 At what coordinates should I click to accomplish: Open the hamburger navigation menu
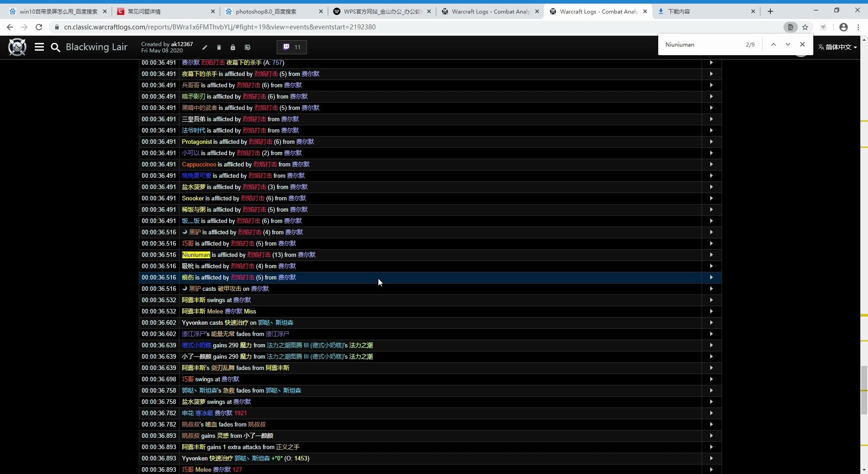coord(39,47)
